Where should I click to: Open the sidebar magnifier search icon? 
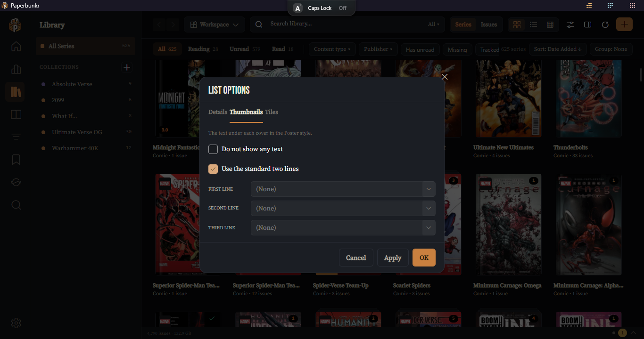pyautogui.click(x=16, y=205)
